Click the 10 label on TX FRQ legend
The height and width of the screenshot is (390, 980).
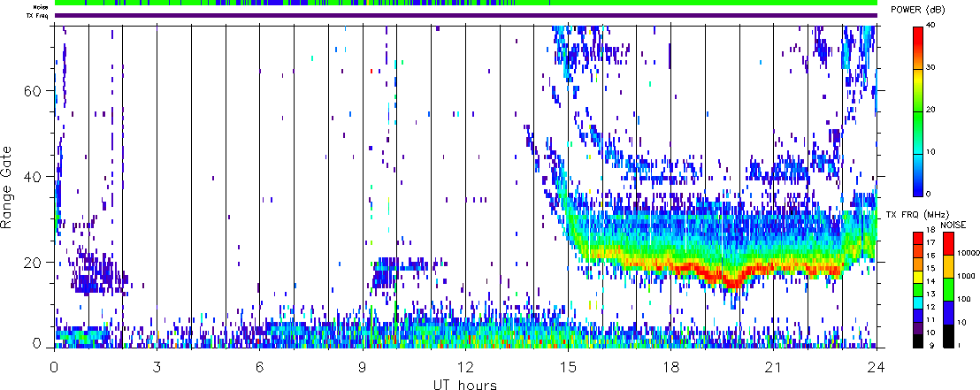coord(930,333)
